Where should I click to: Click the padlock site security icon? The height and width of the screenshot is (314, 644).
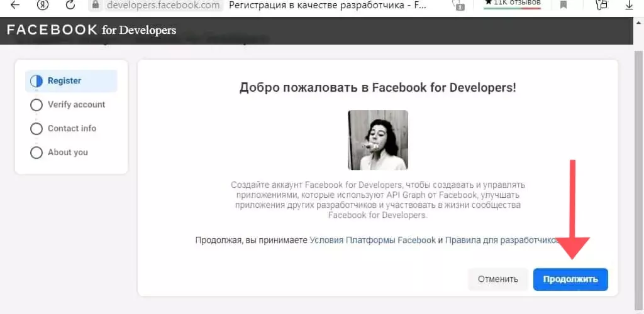point(96,5)
